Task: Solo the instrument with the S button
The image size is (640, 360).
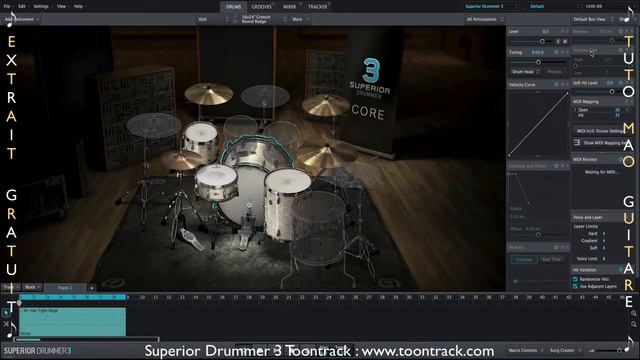Action: coord(558,41)
